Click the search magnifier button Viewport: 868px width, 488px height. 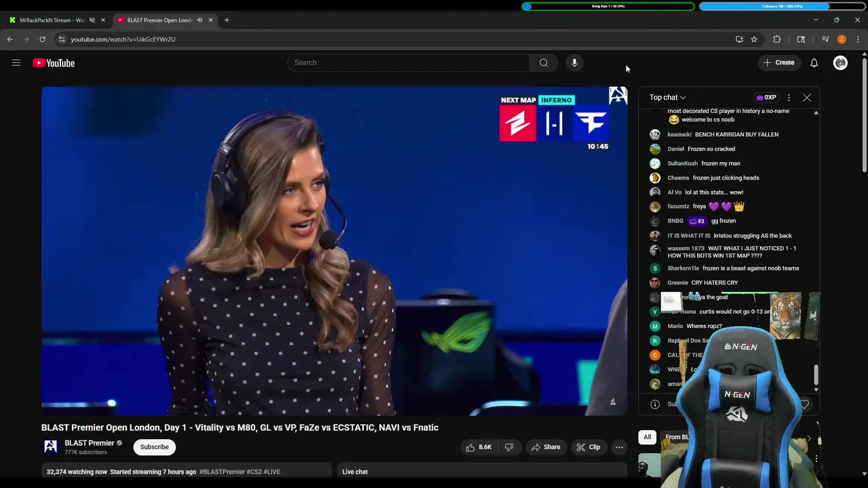pyautogui.click(x=543, y=62)
